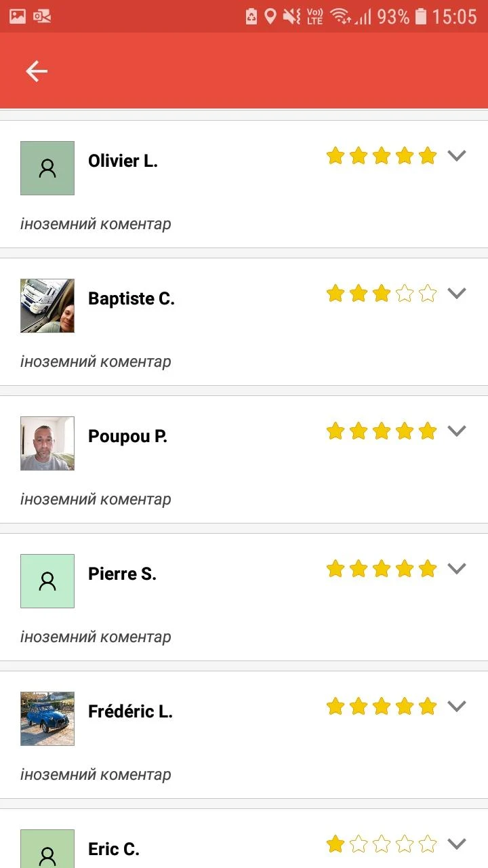The width and height of the screenshot is (488, 868).
Task: Expand Frédéric L.'s review chevron
Action: [x=457, y=707]
